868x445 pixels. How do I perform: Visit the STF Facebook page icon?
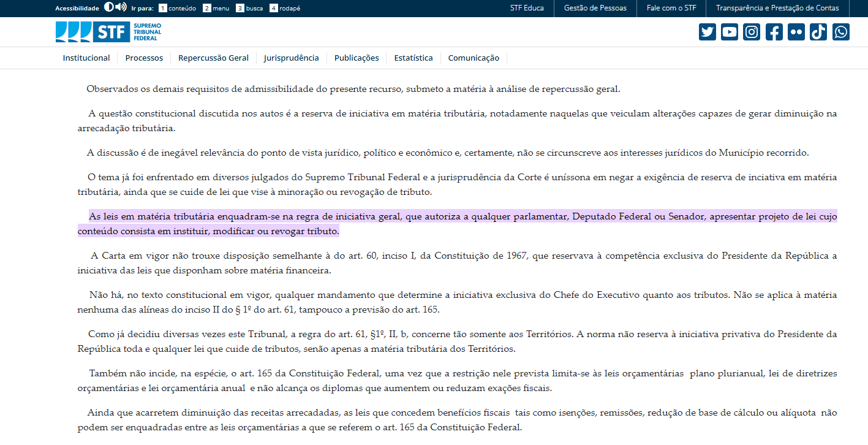[774, 32]
